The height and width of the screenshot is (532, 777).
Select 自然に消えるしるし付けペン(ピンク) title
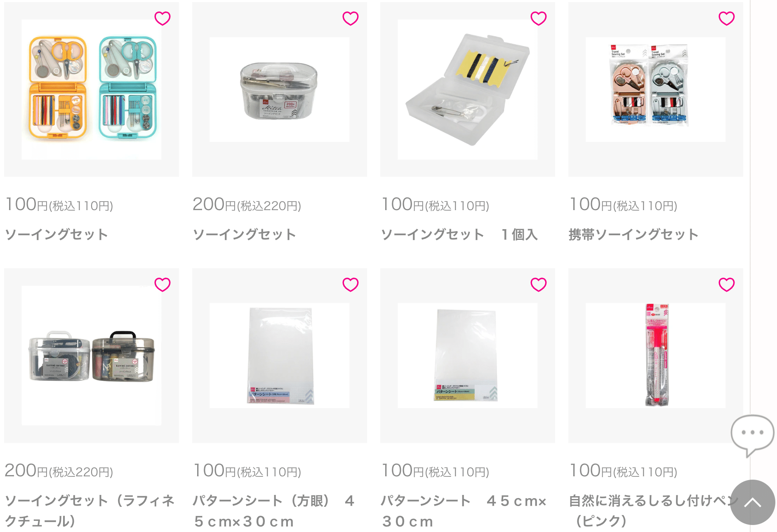tap(654, 511)
